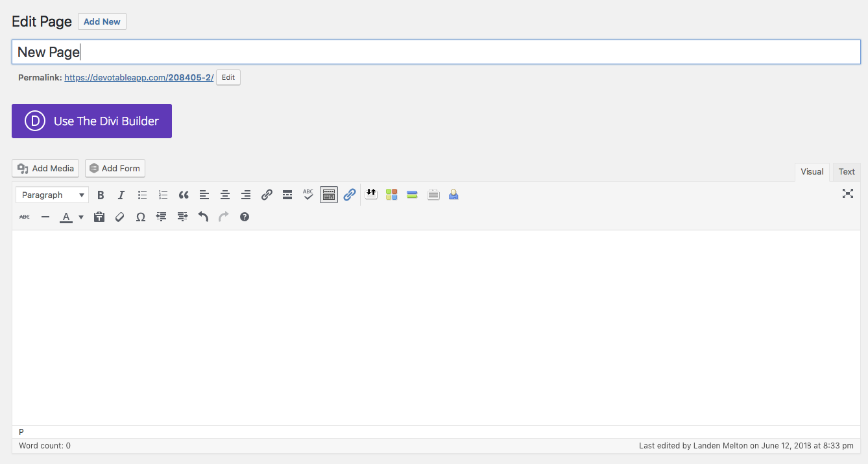
Task: Click the tabs shortcode icon
Action: [433, 195]
